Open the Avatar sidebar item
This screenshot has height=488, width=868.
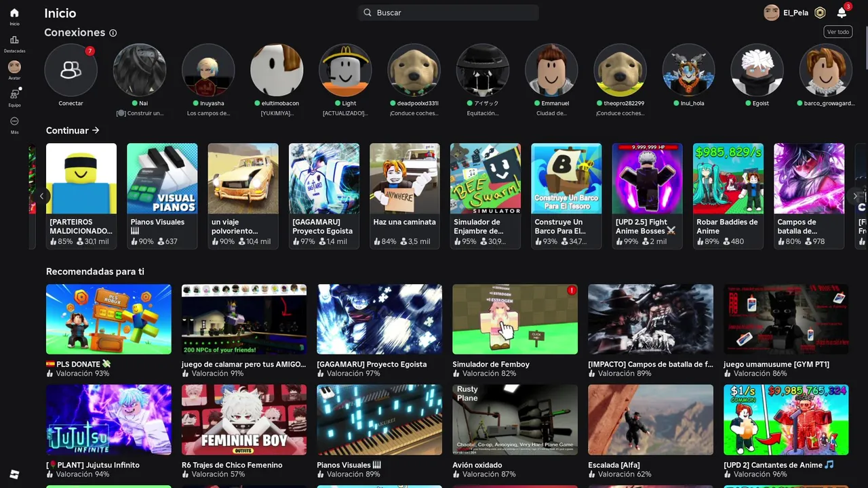tap(14, 67)
